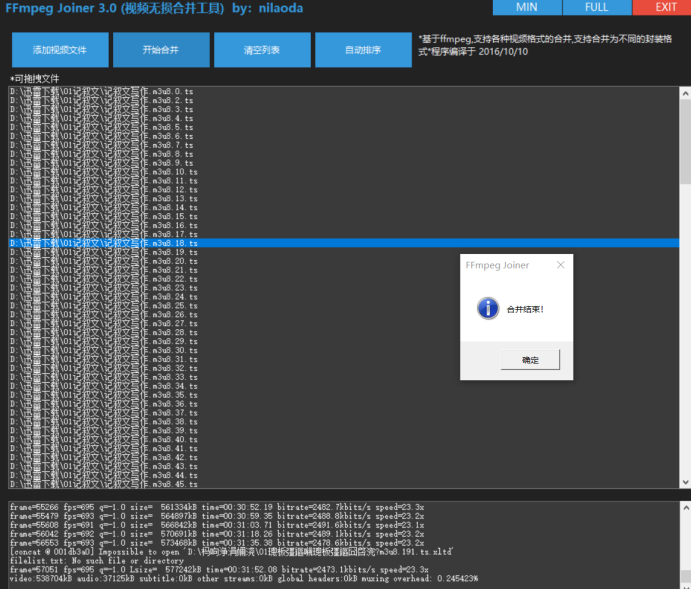Confirm the dialog with 确定
Viewport: 692px width, 590px height.
pyautogui.click(x=530, y=360)
